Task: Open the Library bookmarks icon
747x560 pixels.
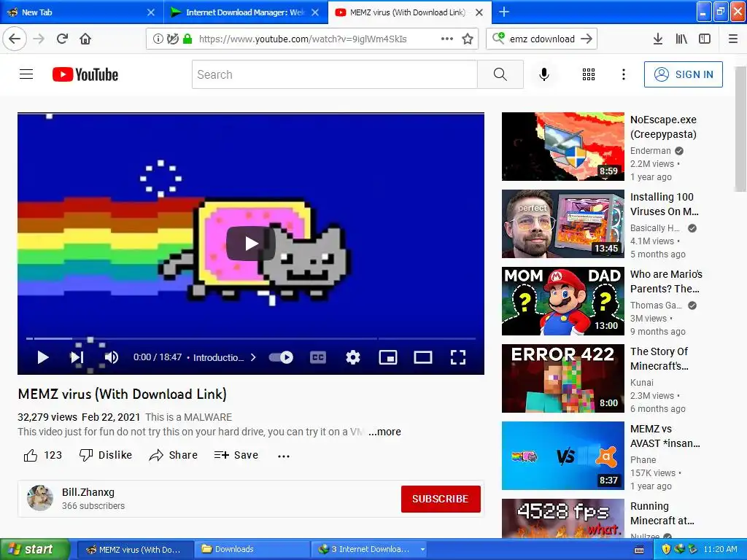Action: click(x=681, y=39)
